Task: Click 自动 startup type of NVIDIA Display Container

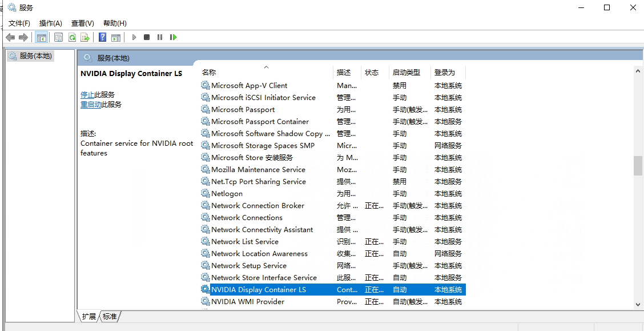Action: pos(400,289)
